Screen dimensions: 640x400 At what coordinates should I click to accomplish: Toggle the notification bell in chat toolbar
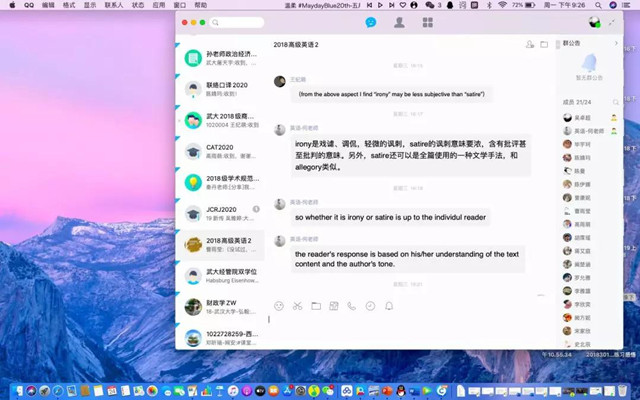pos(389,305)
